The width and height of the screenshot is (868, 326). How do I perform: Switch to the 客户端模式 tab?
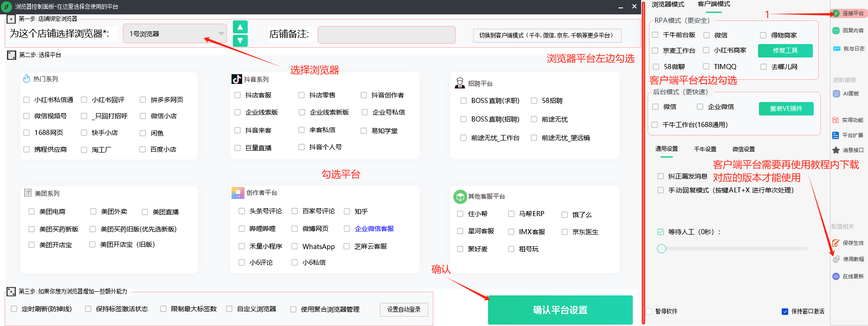pyautogui.click(x=714, y=4)
